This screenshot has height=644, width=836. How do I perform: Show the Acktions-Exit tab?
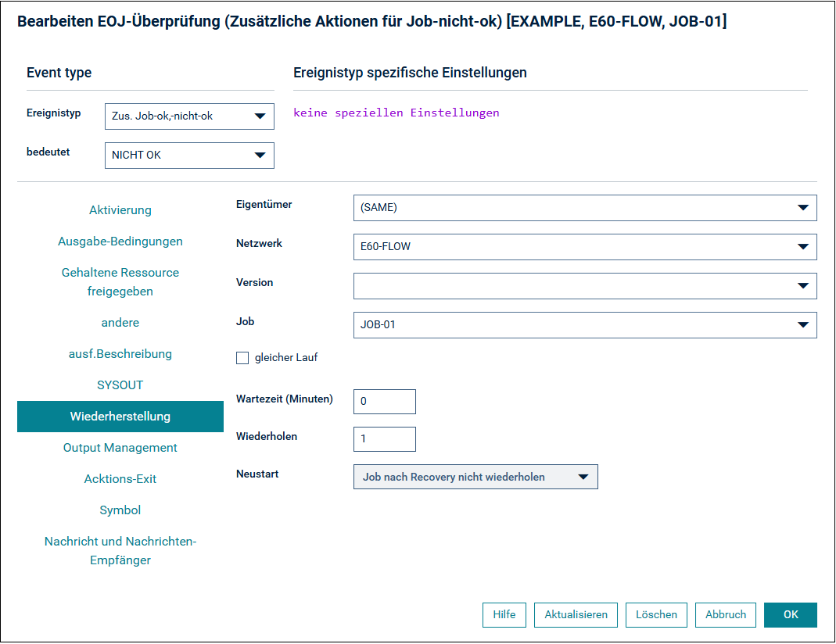[x=120, y=479]
